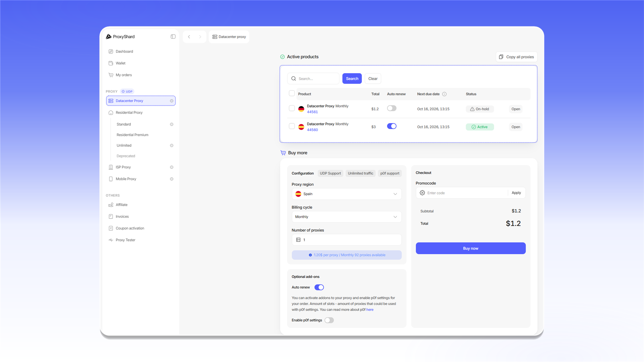Tick checkbox for proxy 44560 row
The height and width of the screenshot is (362, 644).
292,126
